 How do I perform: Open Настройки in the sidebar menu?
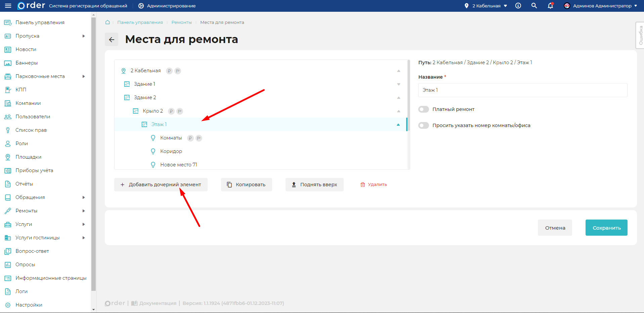click(x=29, y=305)
